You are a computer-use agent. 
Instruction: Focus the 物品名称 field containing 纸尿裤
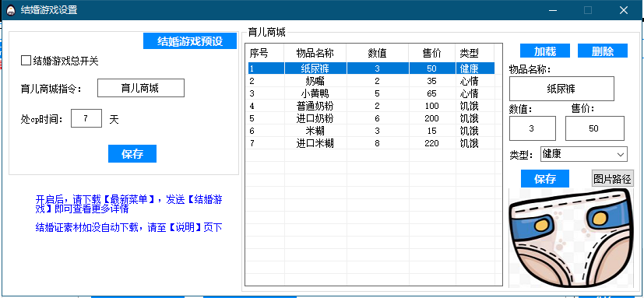[x=561, y=88]
